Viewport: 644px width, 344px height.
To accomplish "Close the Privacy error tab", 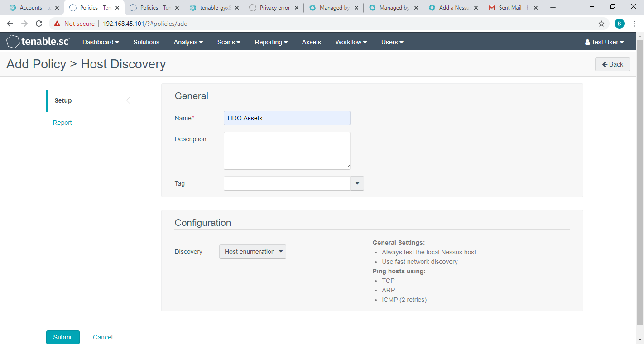I will (297, 8).
